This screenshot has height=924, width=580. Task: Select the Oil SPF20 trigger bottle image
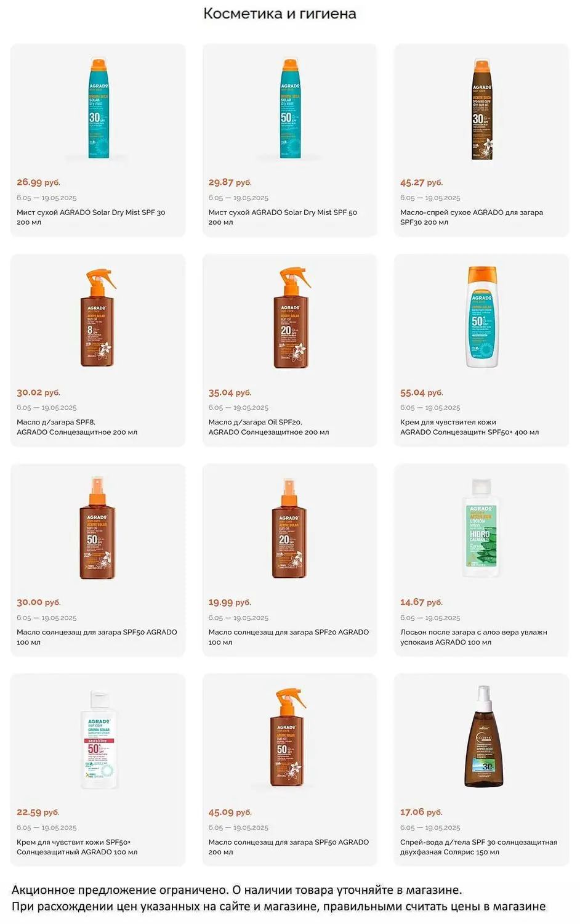(291, 317)
